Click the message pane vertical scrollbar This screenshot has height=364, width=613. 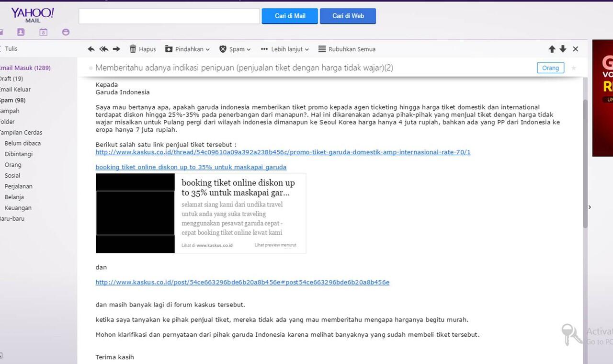point(585,163)
